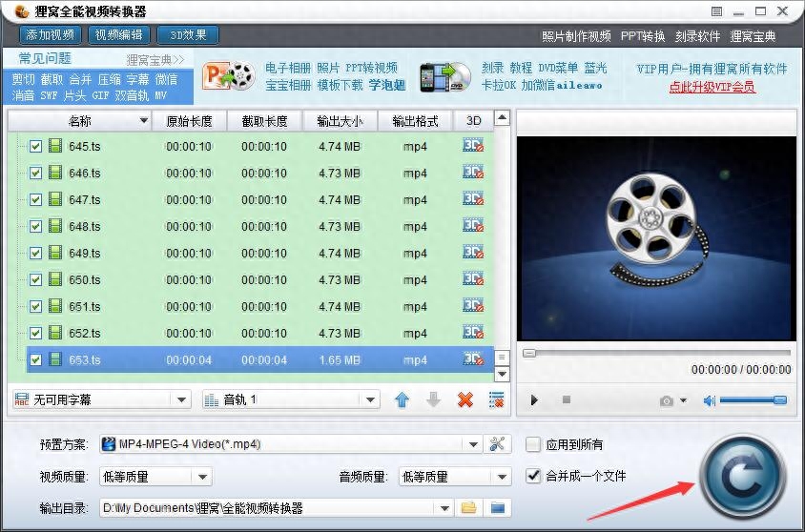This screenshot has width=805, height=532.
Task: Click the file list scroll-down arrow
Action: point(502,375)
